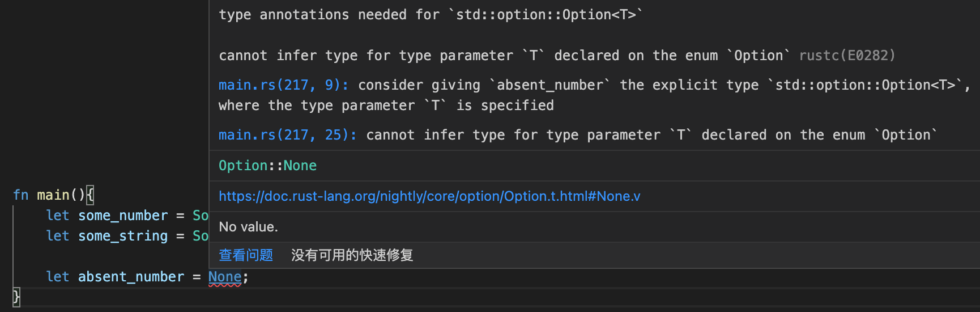Click the underlined None in the code

coord(225,277)
